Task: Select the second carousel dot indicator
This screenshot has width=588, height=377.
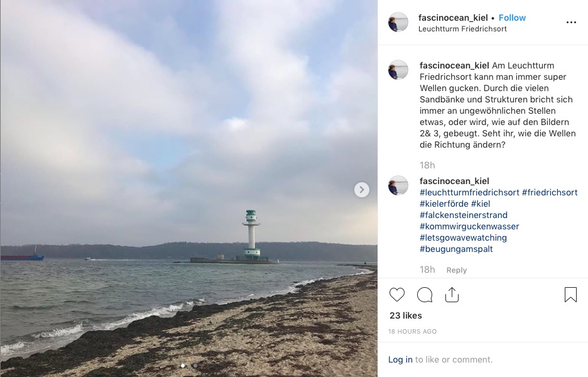Action: pyautogui.click(x=195, y=365)
